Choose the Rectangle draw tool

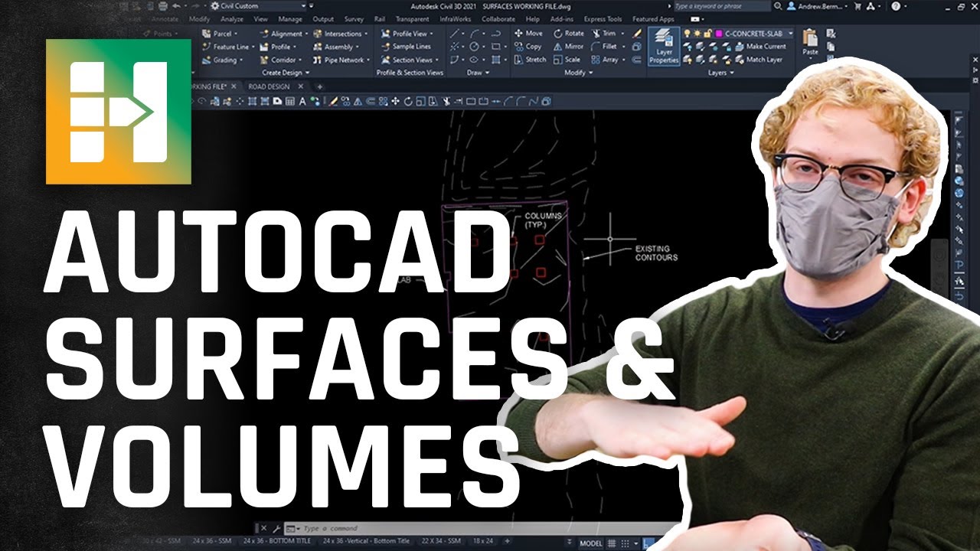click(x=496, y=47)
